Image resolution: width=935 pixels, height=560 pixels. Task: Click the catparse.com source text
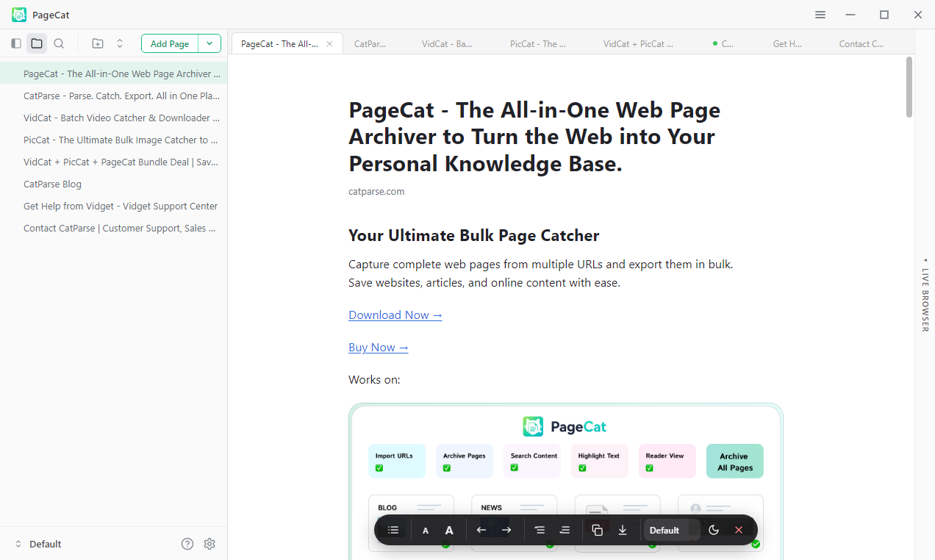[376, 191]
